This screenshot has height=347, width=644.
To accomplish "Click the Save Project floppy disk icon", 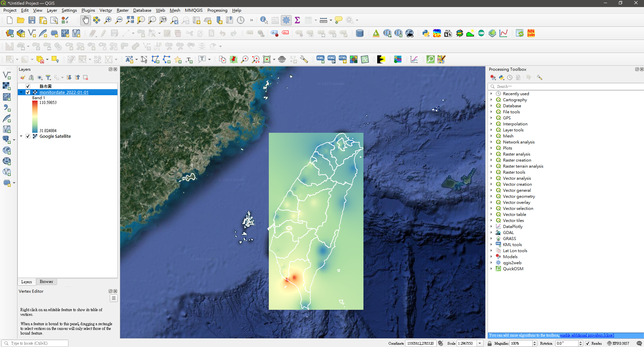I will (32, 20).
